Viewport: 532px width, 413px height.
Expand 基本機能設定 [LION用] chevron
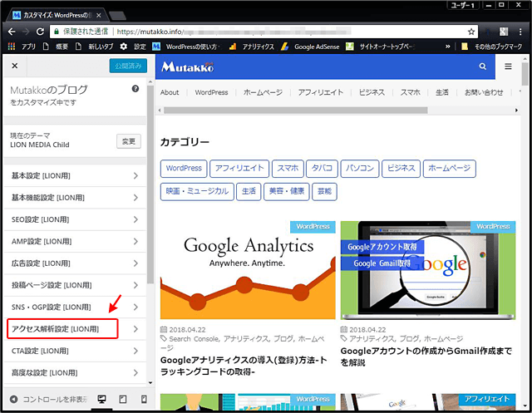point(135,197)
